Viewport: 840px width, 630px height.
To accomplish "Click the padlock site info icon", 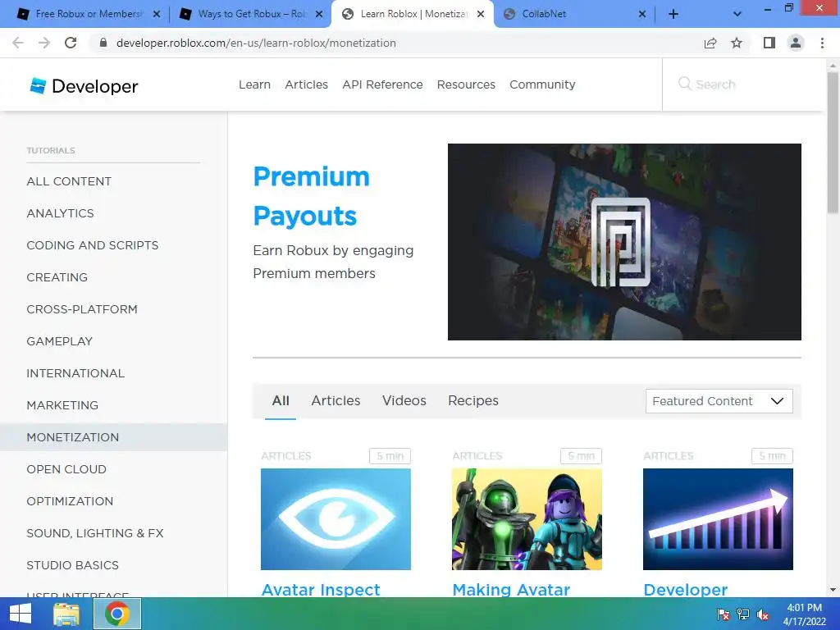I will [x=103, y=43].
